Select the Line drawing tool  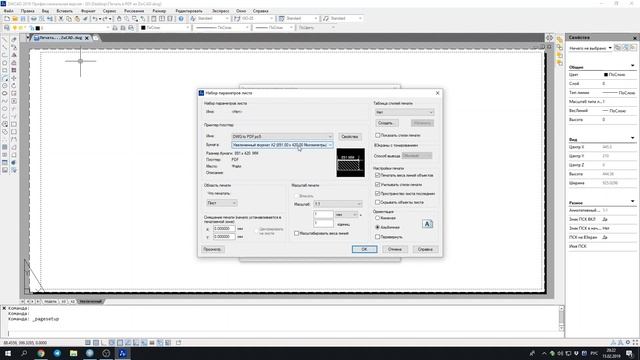click(5, 40)
